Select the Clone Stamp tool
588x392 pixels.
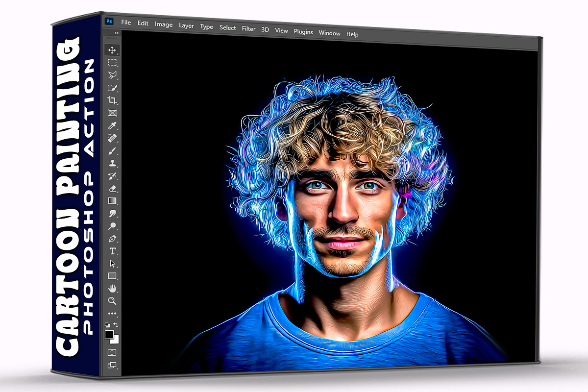[112, 163]
